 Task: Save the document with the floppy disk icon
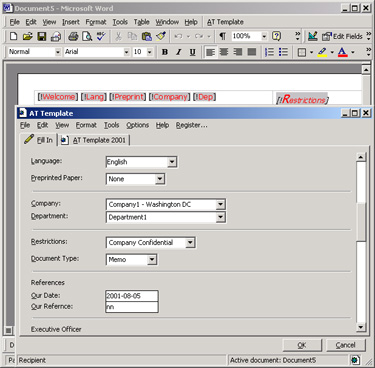[42, 36]
